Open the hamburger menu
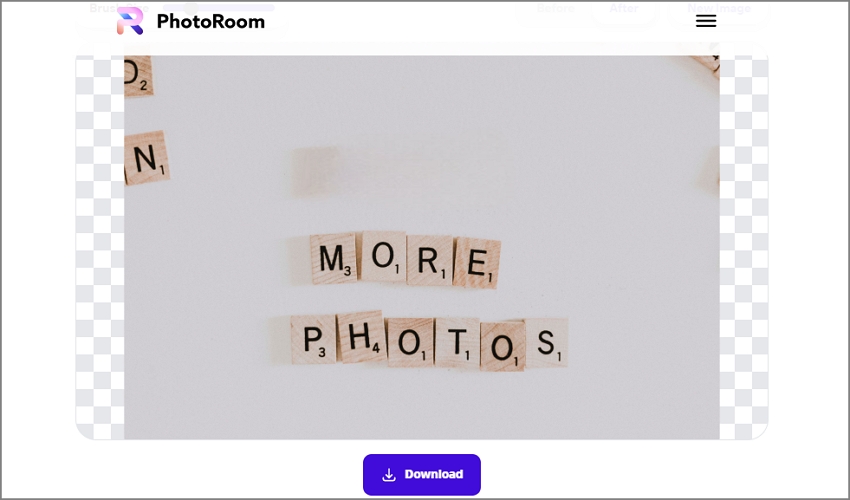Screen dimensions: 850x500 pyautogui.click(x=706, y=21)
